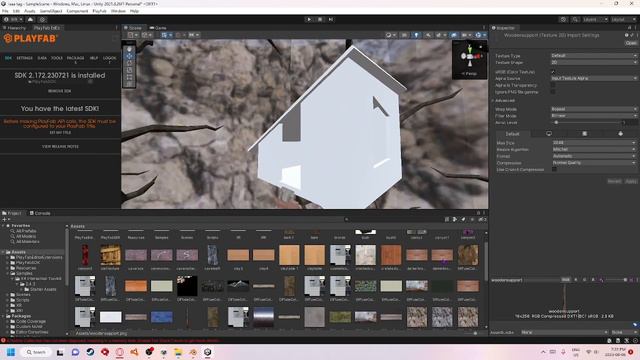The width and height of the screenshot is (640, 360).
Task: Select the Android platform override tab
Action: click(620, 134)
